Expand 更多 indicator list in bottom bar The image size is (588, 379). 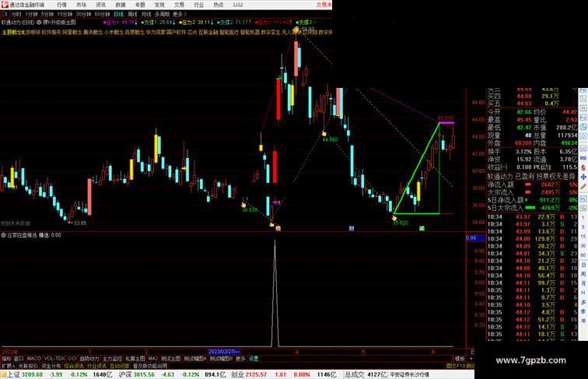coord(240,359)
